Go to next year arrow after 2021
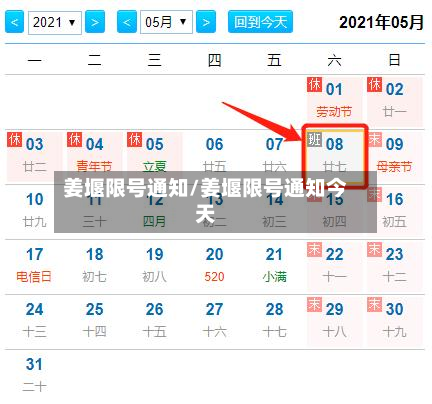The image size is (432, 404). (95, 22)
